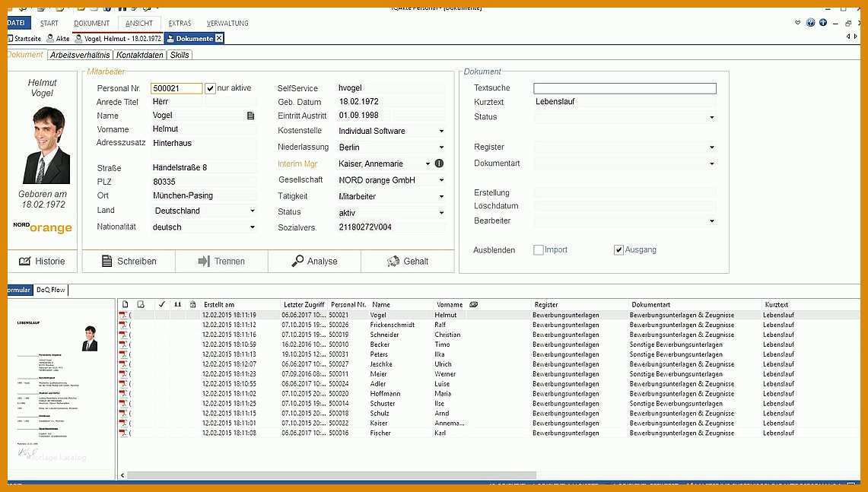This screenshot has width=868, height=492.
Task: Open the Interim Mgr dropdown arrow
Action: 428,163
